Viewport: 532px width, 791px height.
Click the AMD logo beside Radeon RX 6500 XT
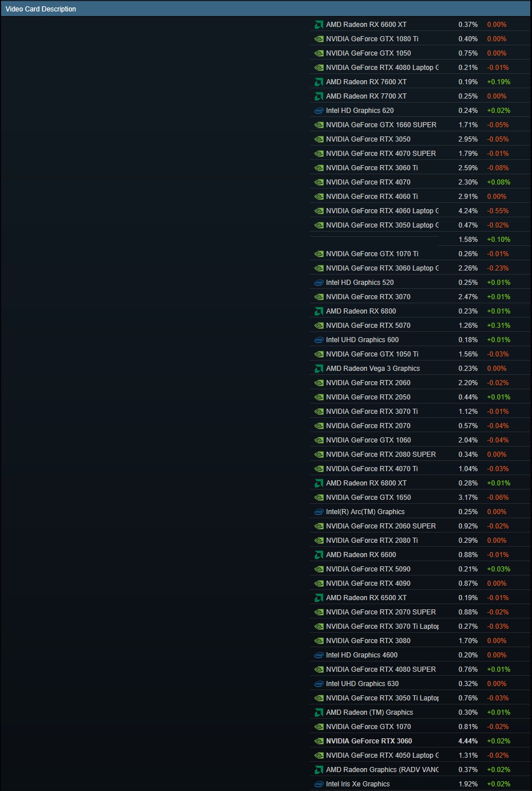point(319,598)
